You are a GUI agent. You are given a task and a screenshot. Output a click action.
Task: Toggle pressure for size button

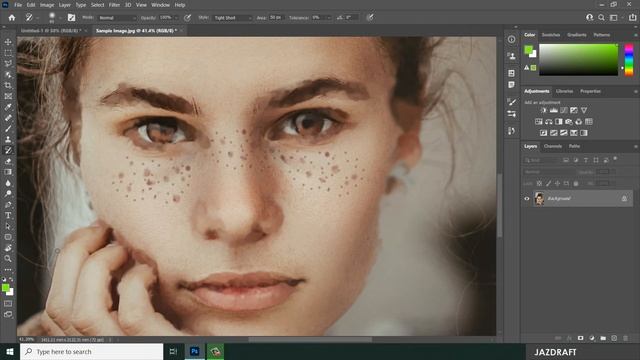point(370,18)
